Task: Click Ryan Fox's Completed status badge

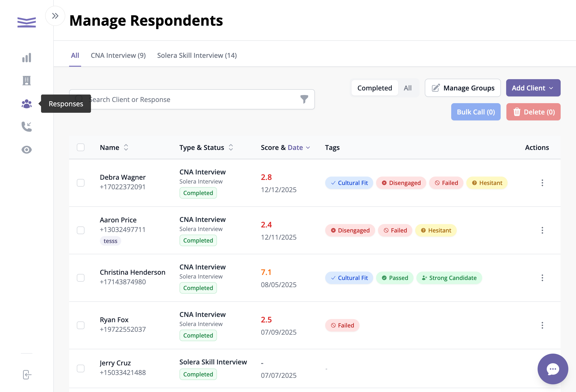Action: [198, 335]
